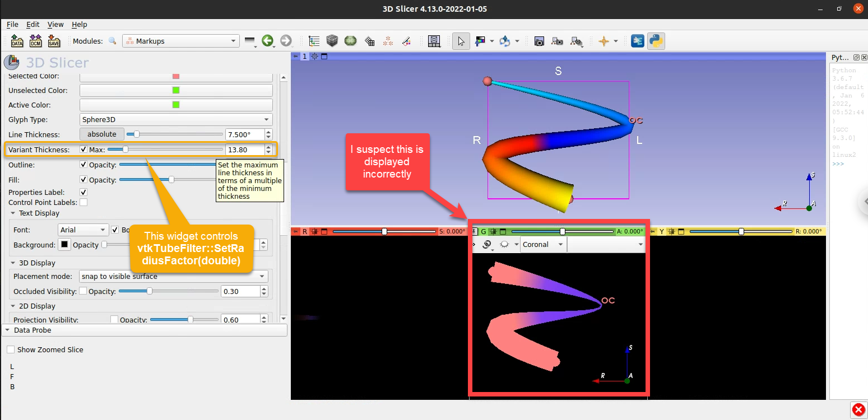Collapse the 2D Display section
Viewport: 868px width, 420px height.
[13, 306]
